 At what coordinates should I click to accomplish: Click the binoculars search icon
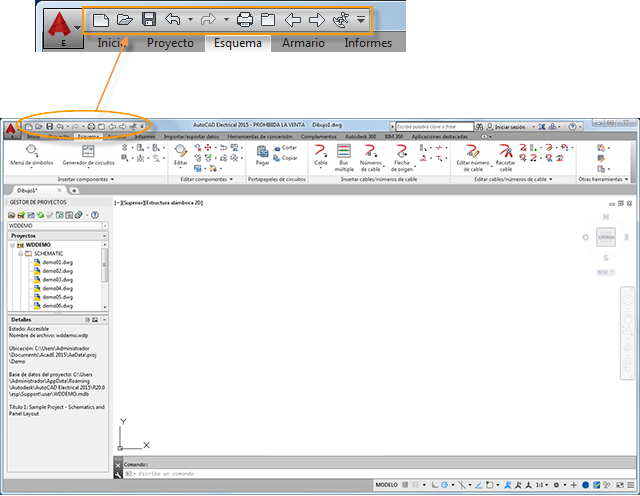coord(479,127)
